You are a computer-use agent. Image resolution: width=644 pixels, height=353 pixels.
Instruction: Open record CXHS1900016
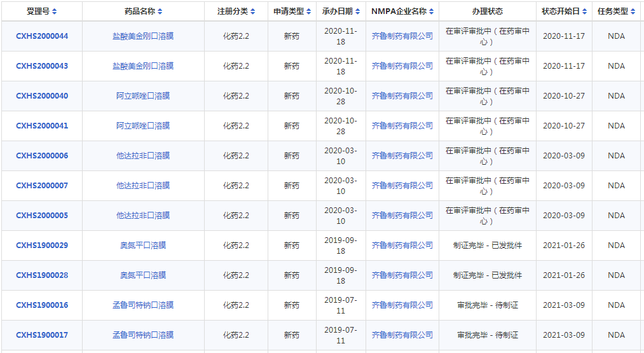click(42, 305)
